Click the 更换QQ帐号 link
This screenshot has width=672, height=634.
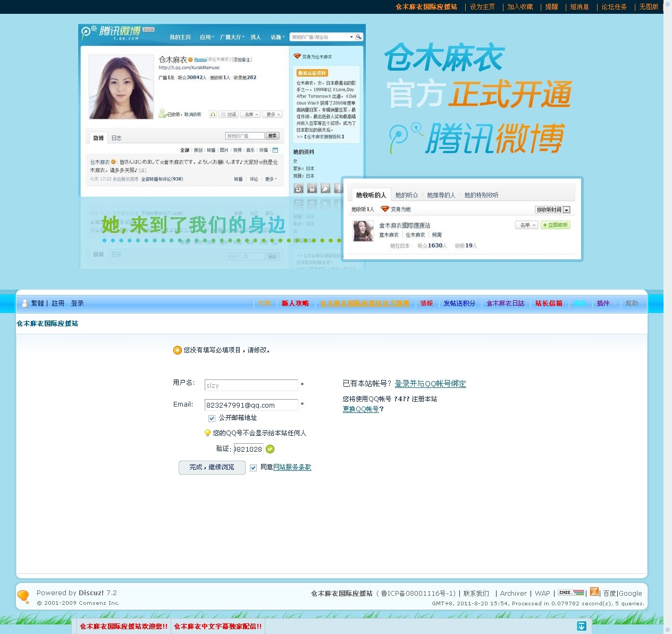360,409
